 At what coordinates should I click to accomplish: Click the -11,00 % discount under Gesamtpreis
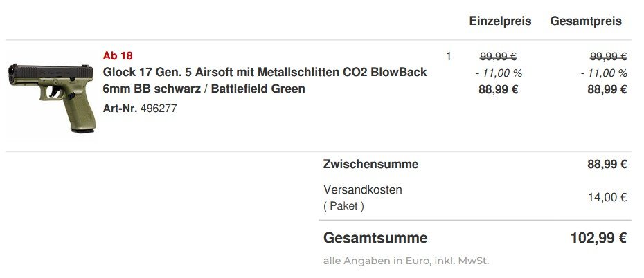click(x=604, y=73)
